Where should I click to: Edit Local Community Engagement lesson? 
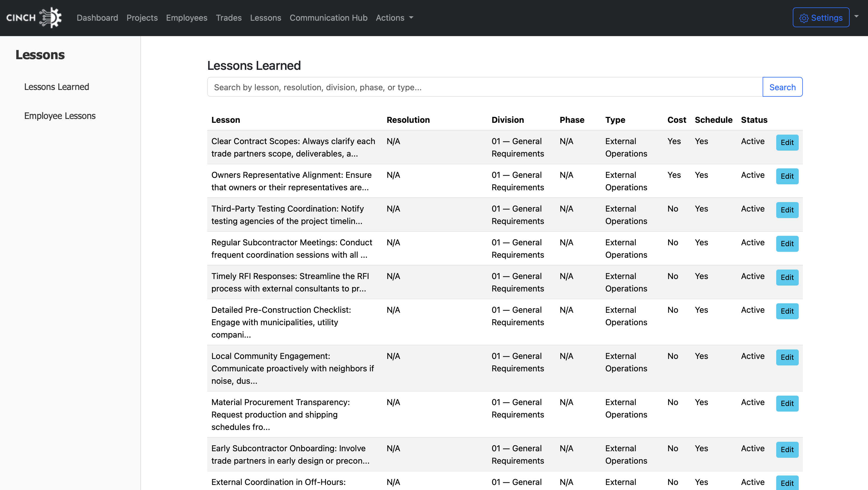point(787,357)
